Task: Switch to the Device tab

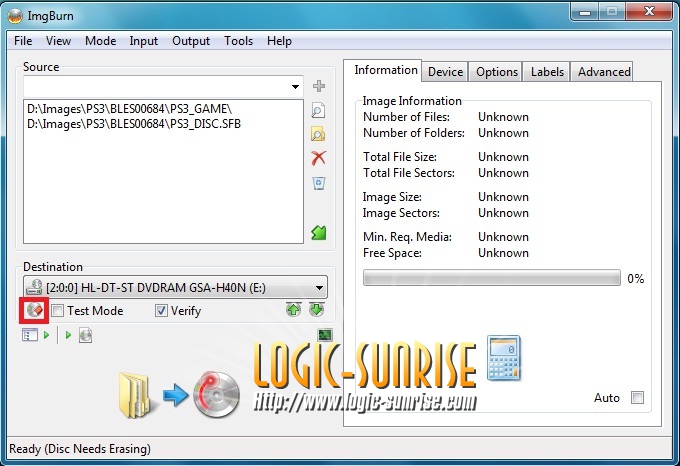Action: click(x=445, y=72)
